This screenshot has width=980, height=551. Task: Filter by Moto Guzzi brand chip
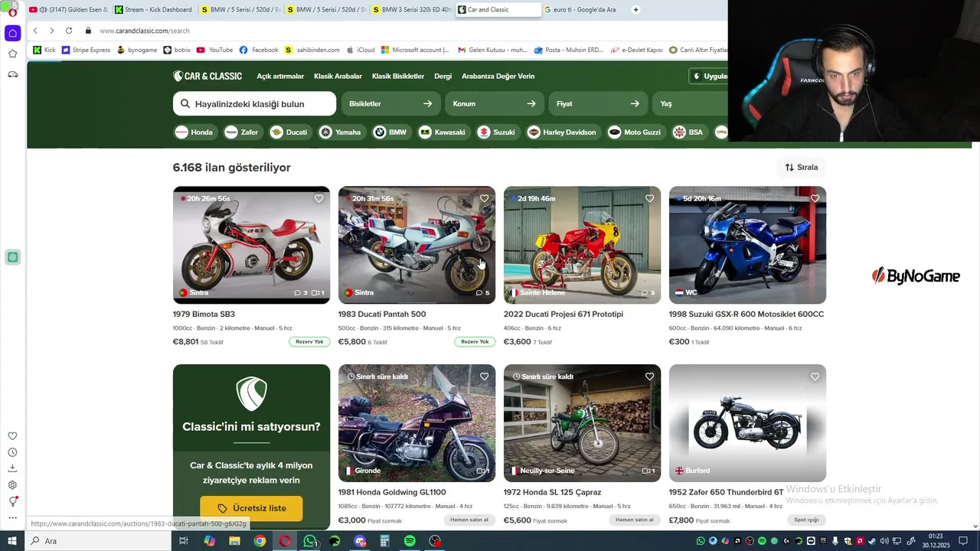[x=635, y=132]
